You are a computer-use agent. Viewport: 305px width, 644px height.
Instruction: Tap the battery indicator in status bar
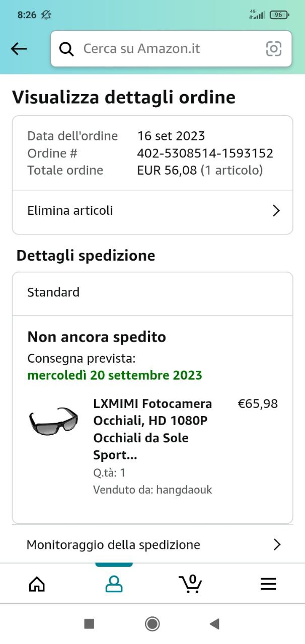(x=279, y=15)
